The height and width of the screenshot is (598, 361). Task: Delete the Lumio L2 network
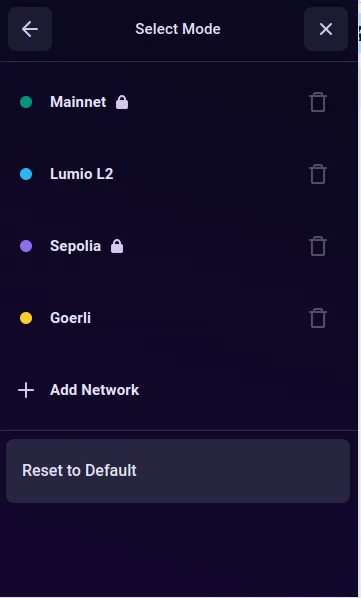318,174
